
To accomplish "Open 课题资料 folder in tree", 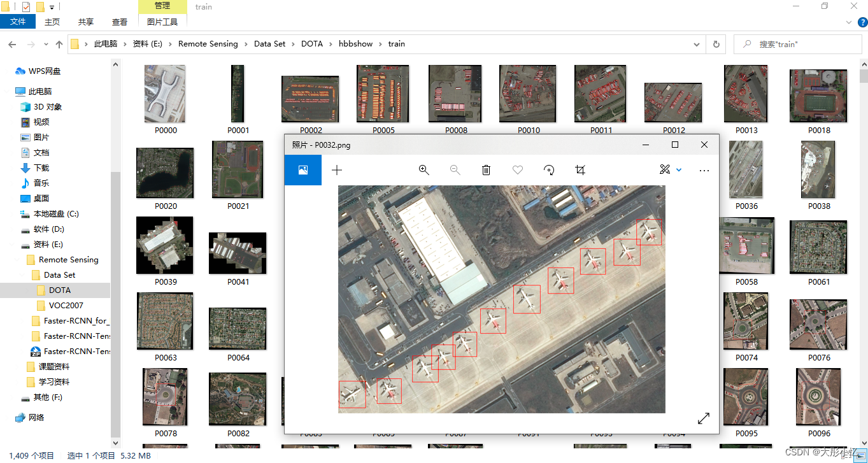I will [x=48, y=367].
